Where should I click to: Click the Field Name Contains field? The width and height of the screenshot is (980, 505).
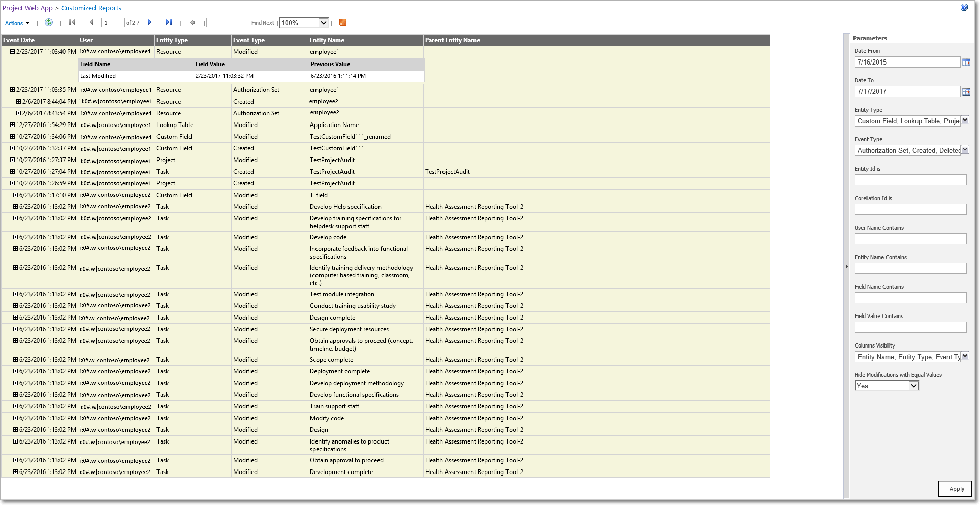tap(910, 298)
